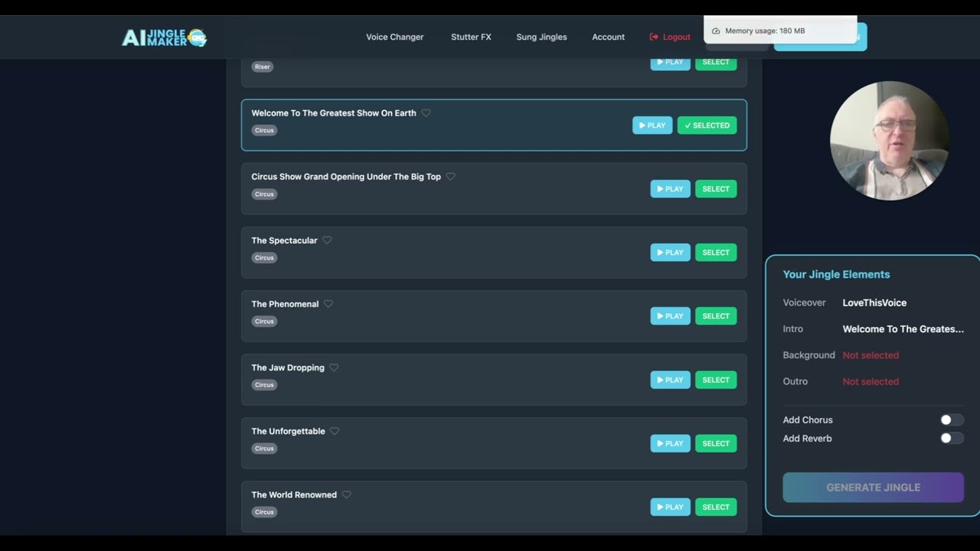Favorite Circus Show Grand Opening heart icon
Viewport: 980px width, 551px height.
(451, 176)
